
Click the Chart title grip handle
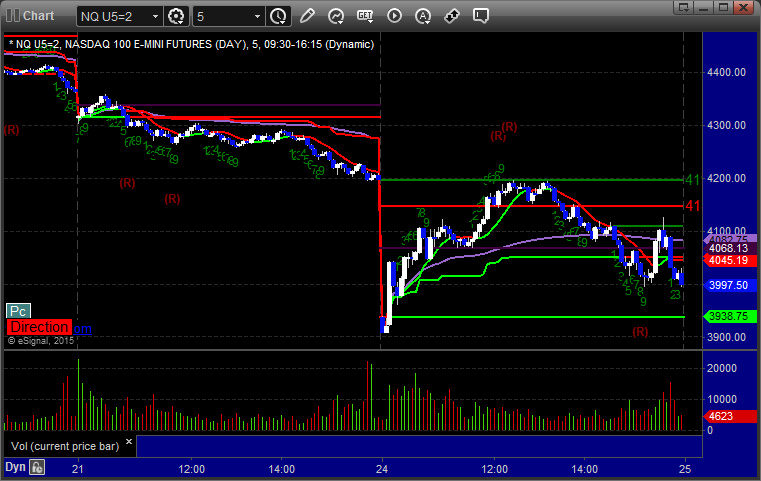click(x=13, y=16)
